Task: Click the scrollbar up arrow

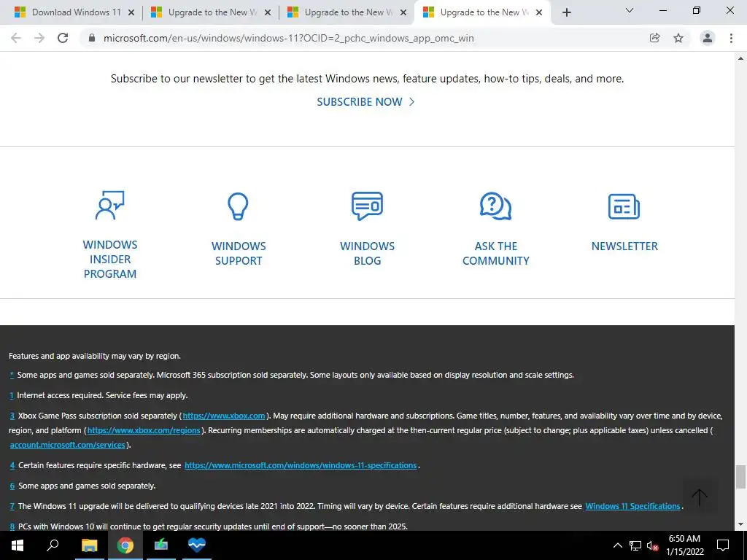Action: pyautogui.click(x=740, y=58)
